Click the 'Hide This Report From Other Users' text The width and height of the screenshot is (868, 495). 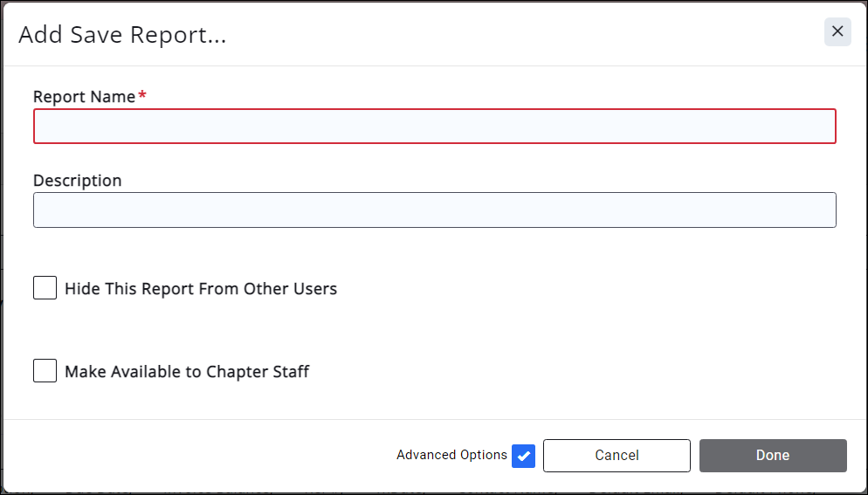pyautogui.click(x=200, y=289)
